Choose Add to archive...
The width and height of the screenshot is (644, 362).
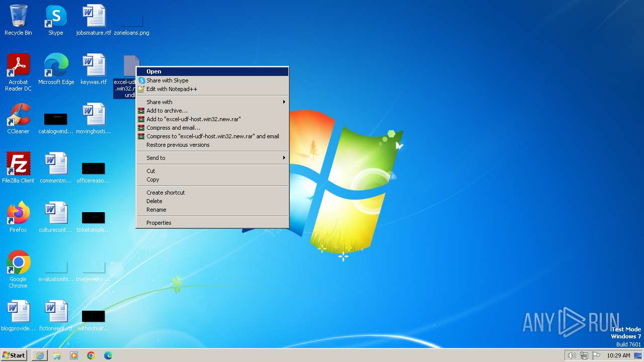click(x=213, y=111)
